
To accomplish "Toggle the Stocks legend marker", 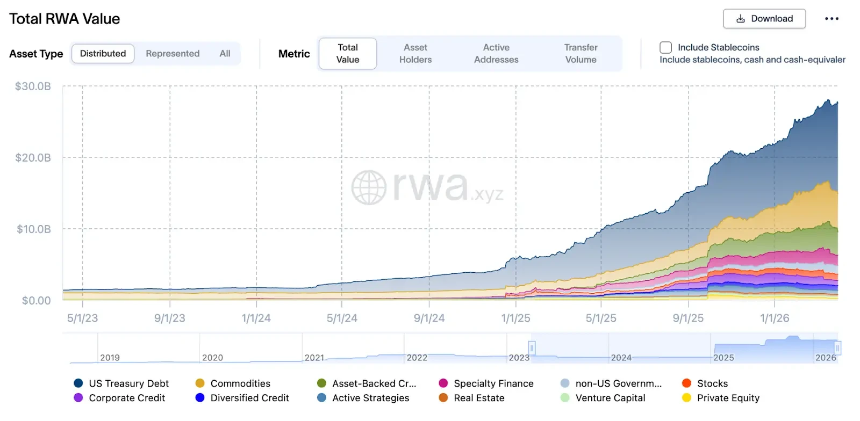I will tap(686, 383).
